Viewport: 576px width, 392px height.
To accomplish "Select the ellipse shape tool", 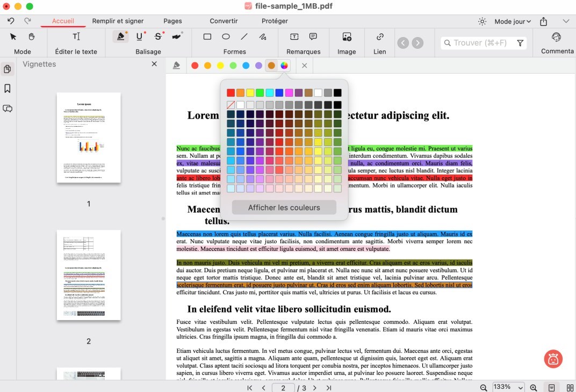I will click(226, 36).
